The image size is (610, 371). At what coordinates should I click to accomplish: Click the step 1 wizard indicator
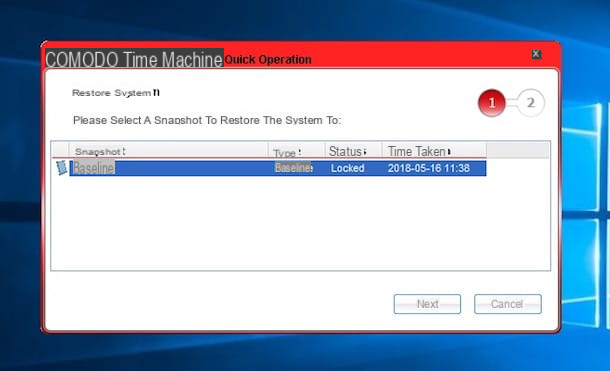(x=492, y=103)
